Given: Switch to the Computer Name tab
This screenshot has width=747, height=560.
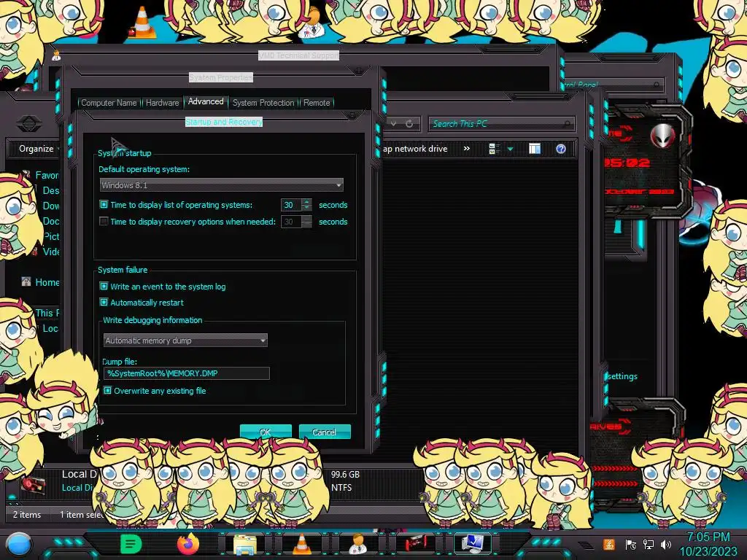Looking at the screenshot, I should coord(109,103).
